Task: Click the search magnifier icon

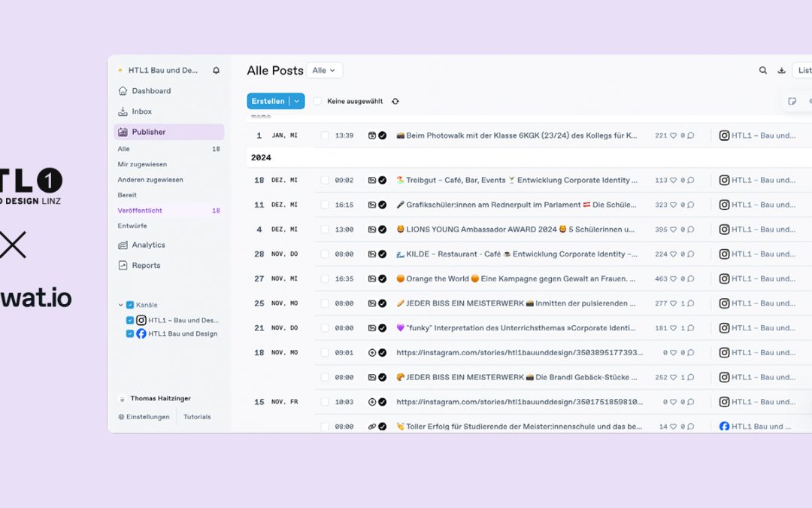Action: click(763, 71)
